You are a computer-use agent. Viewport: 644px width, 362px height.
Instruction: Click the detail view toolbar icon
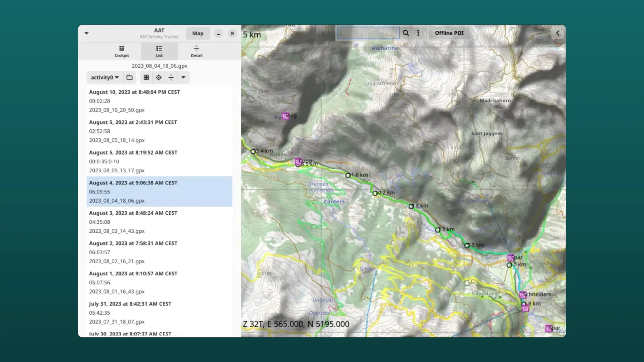click(171, 78)
